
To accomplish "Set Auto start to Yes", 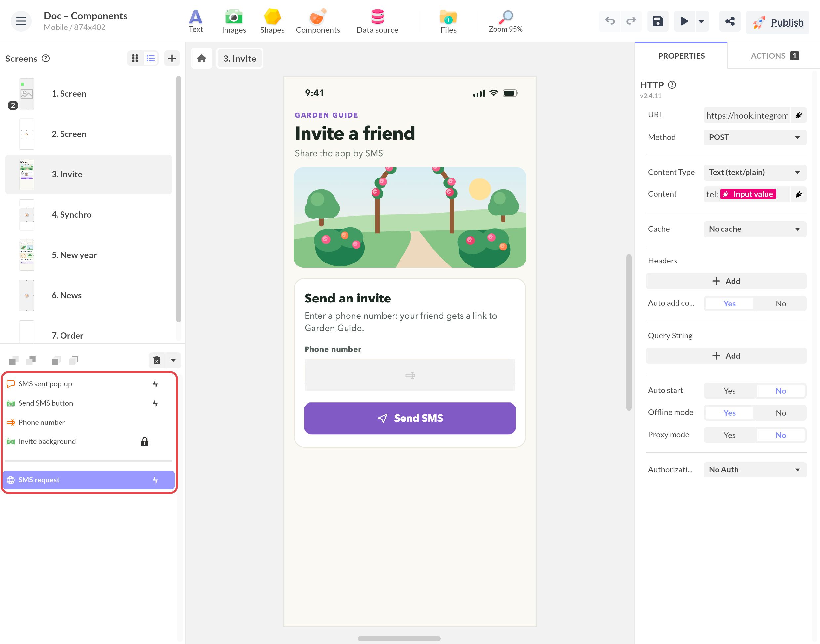I will click(729, 391).
